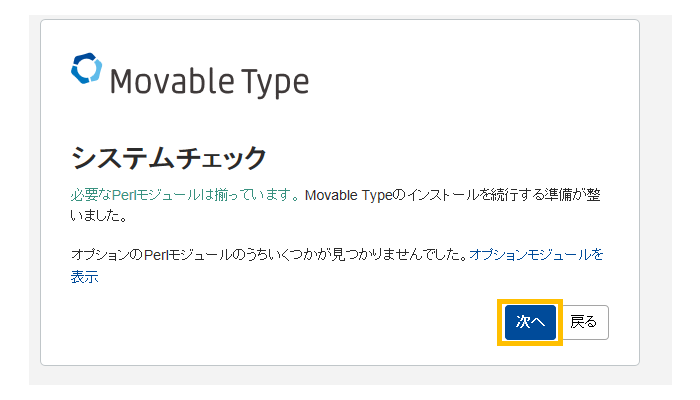Click the システムチェック heading
The width and height of the screenshot is (700, 400).
click(x=169, y=158)
